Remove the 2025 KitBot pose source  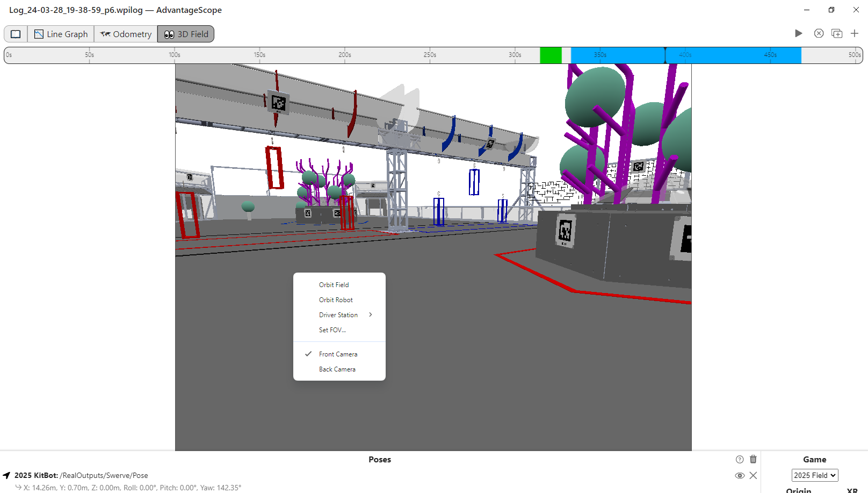point(753,475)
